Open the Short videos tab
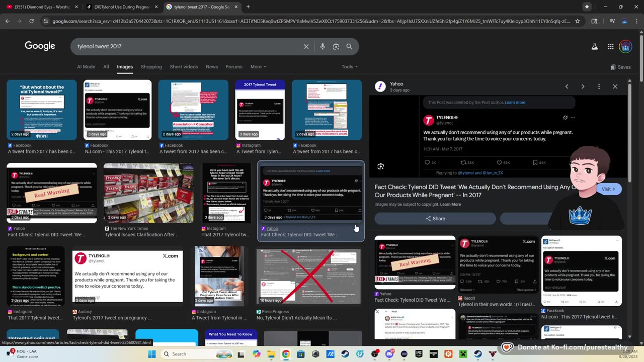This screenshot has height=362, width=644. pyautogui.click(x=184, y=67)
